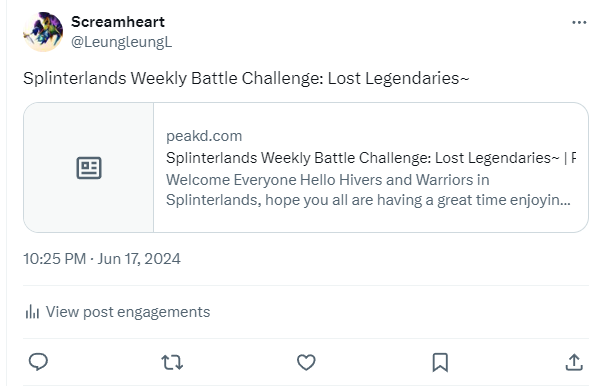Image resolution: width=604 pixels, height=386 pixels.
Task: Click Screamheart profile avatar
Action: click(x=43, y=32)
